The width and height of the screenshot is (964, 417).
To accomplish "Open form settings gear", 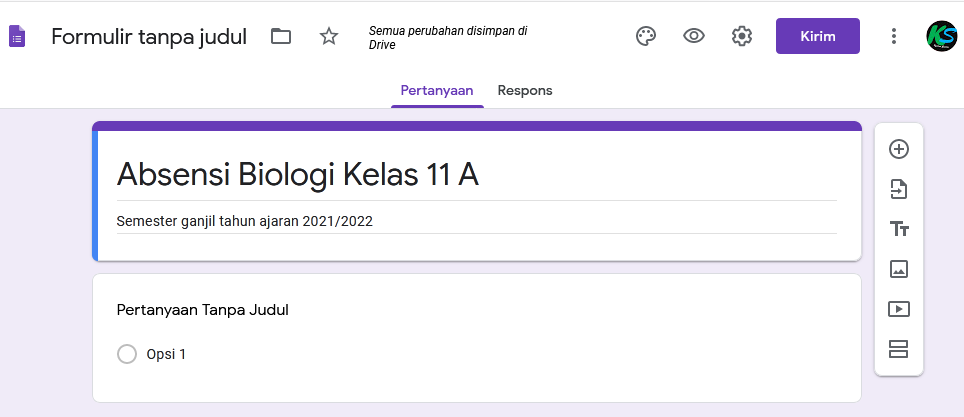I will (742, 36).
